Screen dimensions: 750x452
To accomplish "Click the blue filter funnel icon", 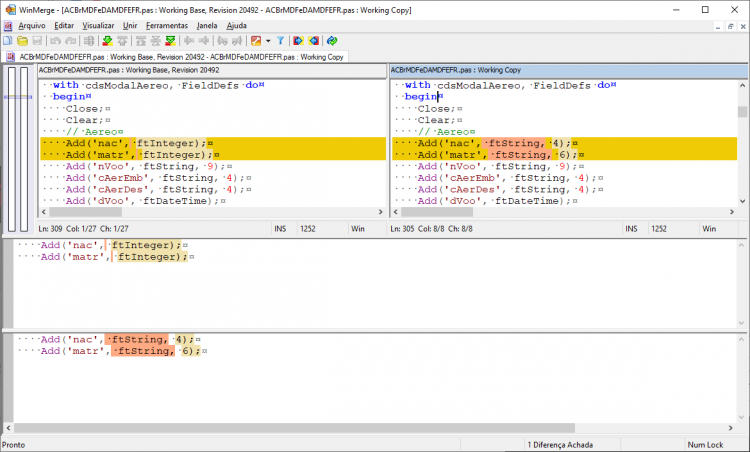I will pyautogui.click(x=281, y=41).
